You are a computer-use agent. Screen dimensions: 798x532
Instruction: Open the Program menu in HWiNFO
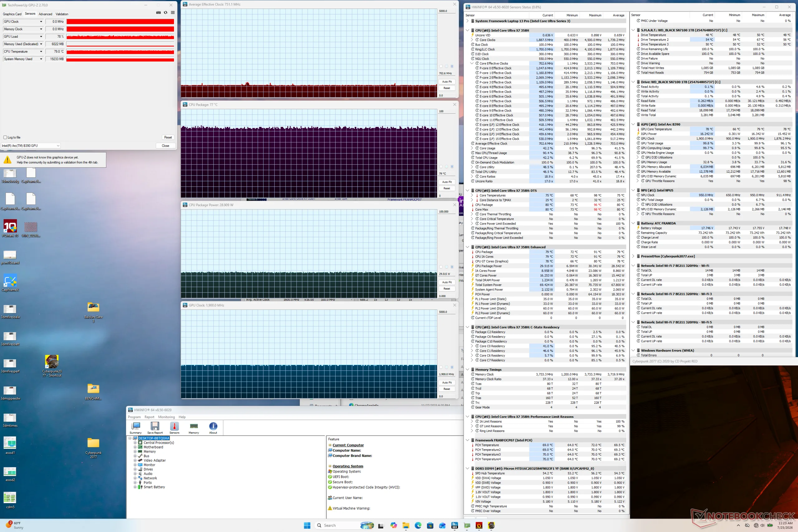(134, 417)
